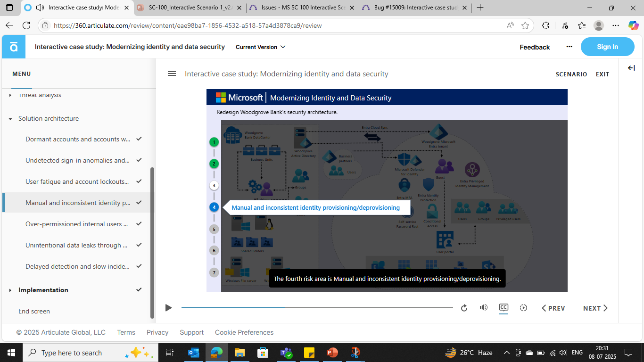The width and height of the screenshot is (644, 362).
Task: Expand the Threat analysis section
Action: pyautogui.click(x=10, y=95)
